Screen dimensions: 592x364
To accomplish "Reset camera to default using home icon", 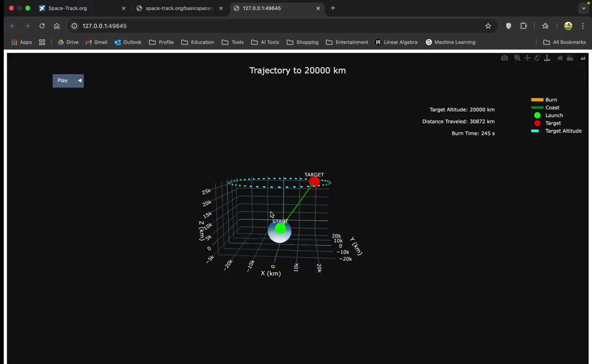I will pos(560,58).
